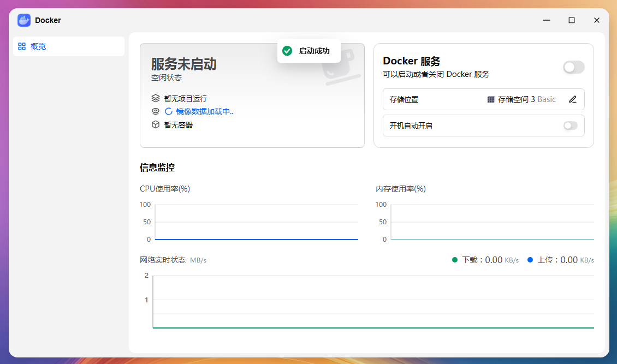This screenshot has width=617, height=364.
Task: Click inside the network status chart area
Action: [x=373, y=301]
